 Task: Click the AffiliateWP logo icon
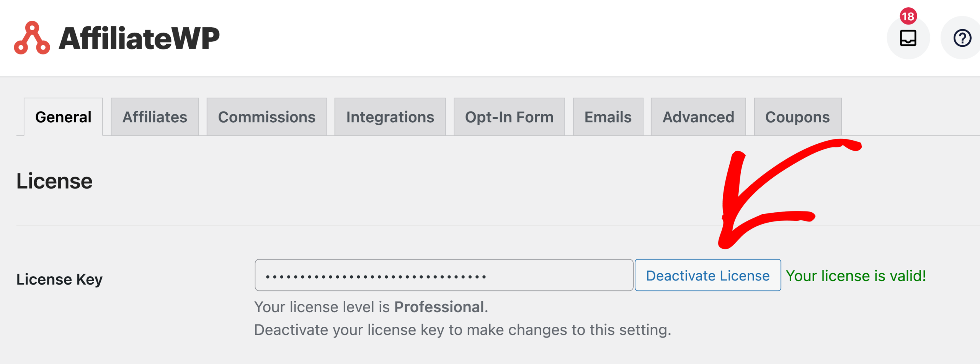32,38
